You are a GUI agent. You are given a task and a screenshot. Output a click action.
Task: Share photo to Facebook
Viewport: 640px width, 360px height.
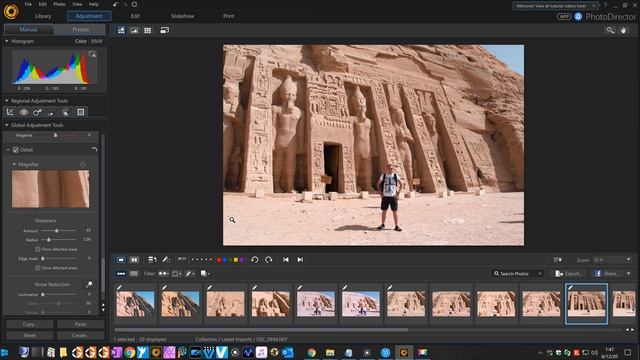pyautogui.click(x=607, y=273)
